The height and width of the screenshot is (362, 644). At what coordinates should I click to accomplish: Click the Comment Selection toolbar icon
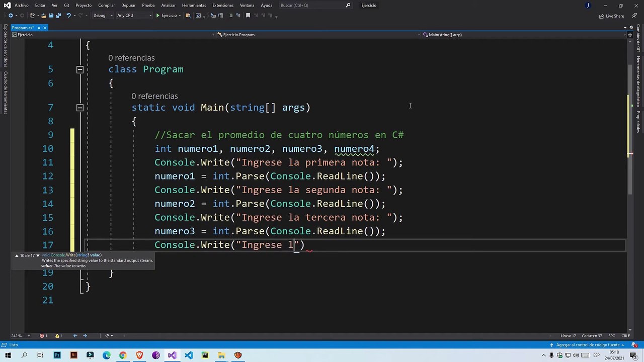pos(230,16)
